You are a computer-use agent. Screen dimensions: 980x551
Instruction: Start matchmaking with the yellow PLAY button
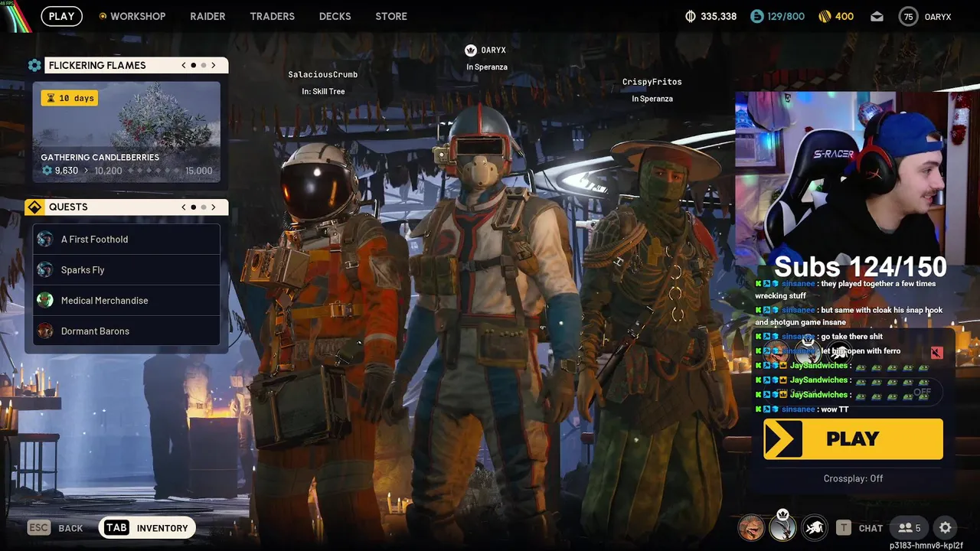pyautogui.click(x=853, y=439)
